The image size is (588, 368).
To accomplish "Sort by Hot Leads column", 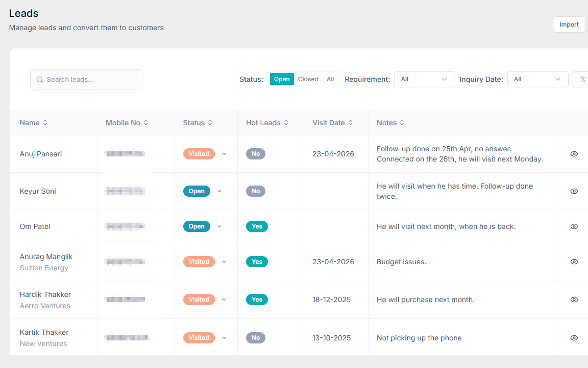I will click(x=286, y=123).
